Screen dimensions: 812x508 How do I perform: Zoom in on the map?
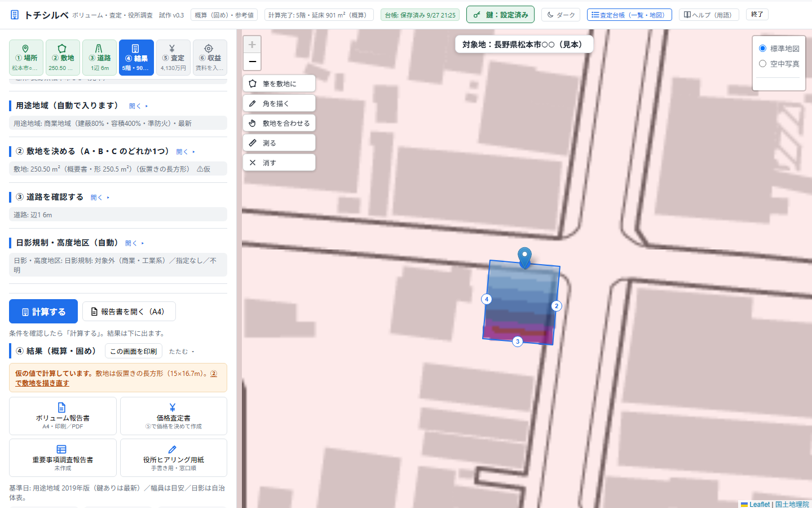coord(252,45)
